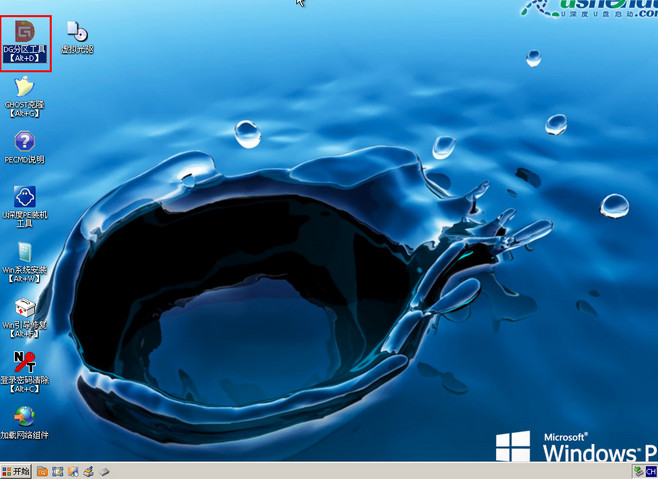Open the green safely-remove hardware tray icon

click(638, 472)
